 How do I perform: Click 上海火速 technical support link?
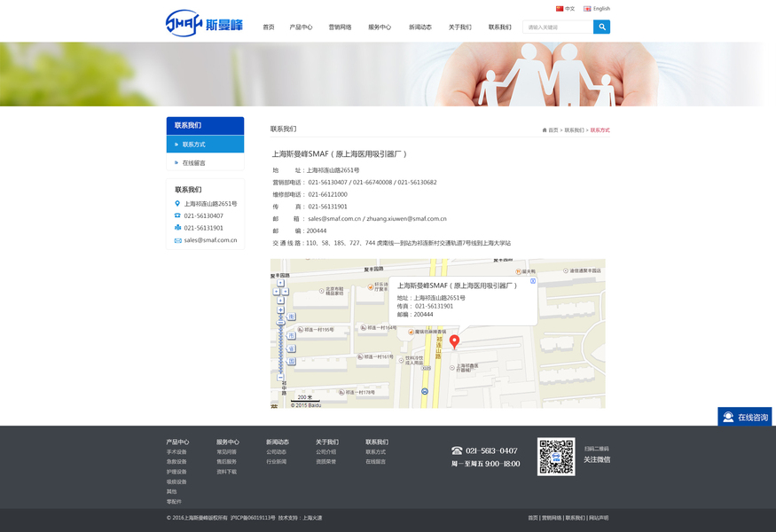point(312,518)
